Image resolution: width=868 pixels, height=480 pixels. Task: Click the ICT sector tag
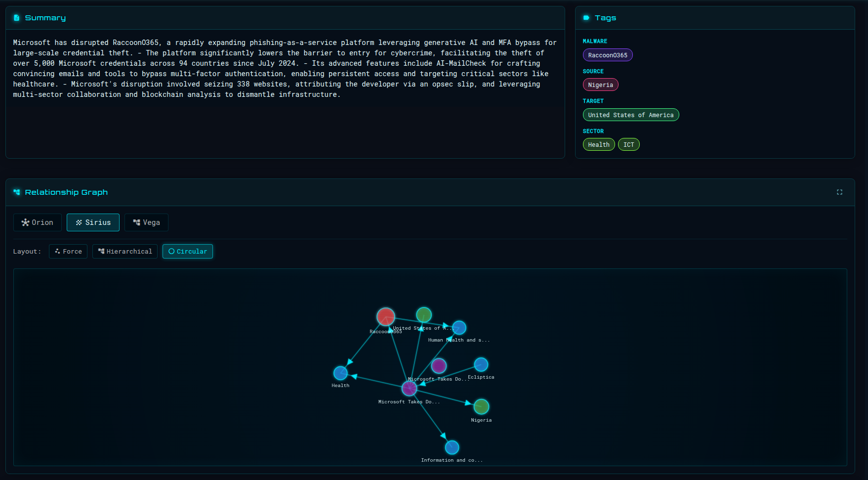[x=629, y=145]
